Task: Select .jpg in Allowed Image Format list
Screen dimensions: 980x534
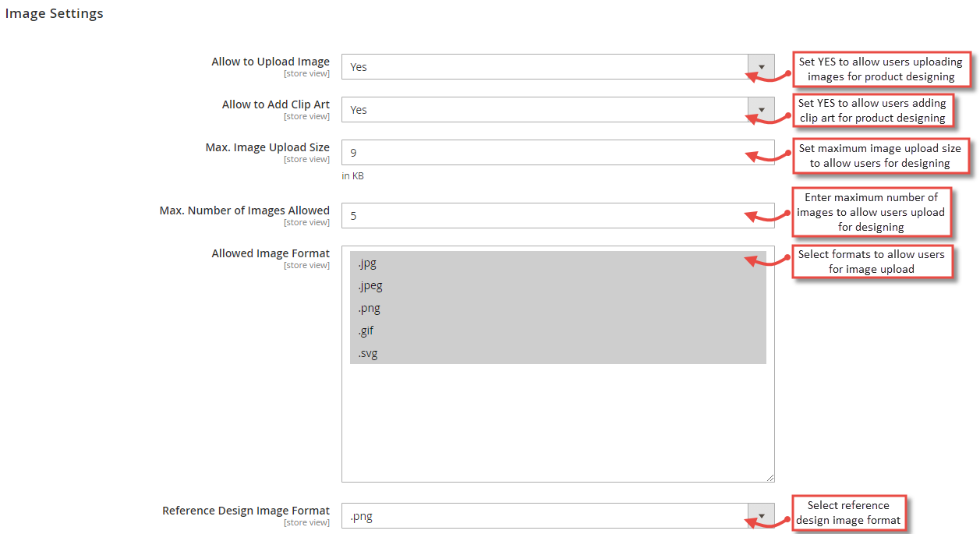Action: [x=557, y=263]
